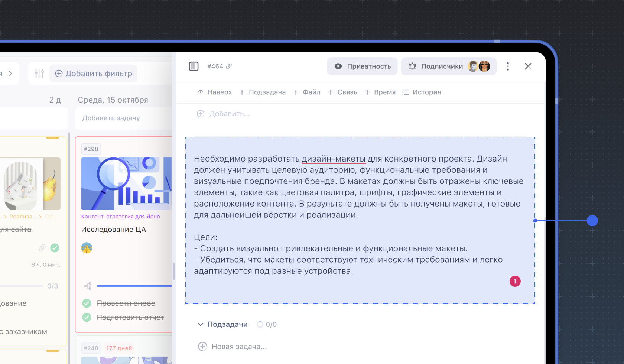Collapse the Подзадачи section
The image size is (624, 364).
(x=201, y=324)
